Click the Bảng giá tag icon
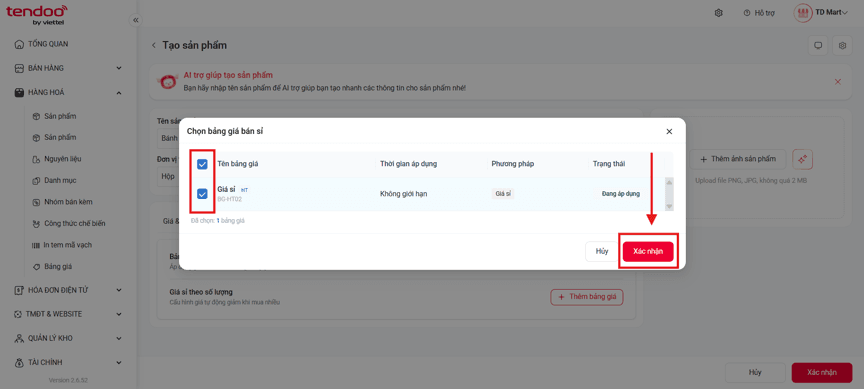 (36, 267)
